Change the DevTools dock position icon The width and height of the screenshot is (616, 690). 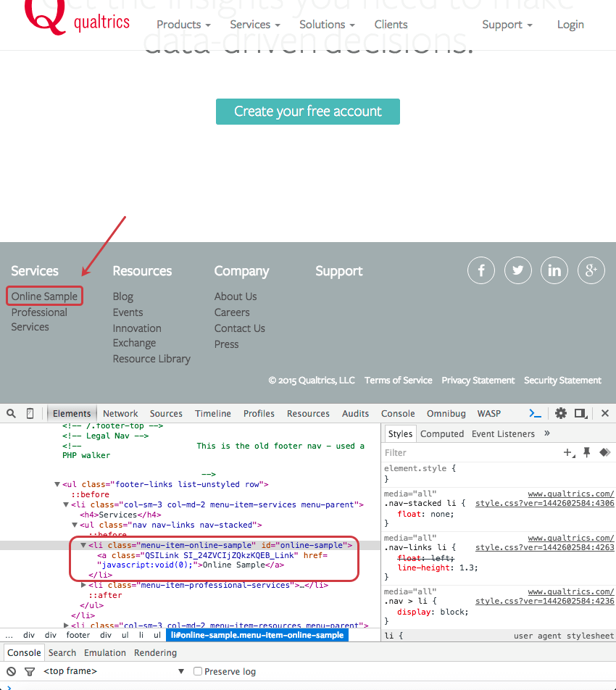pos(580,413)
